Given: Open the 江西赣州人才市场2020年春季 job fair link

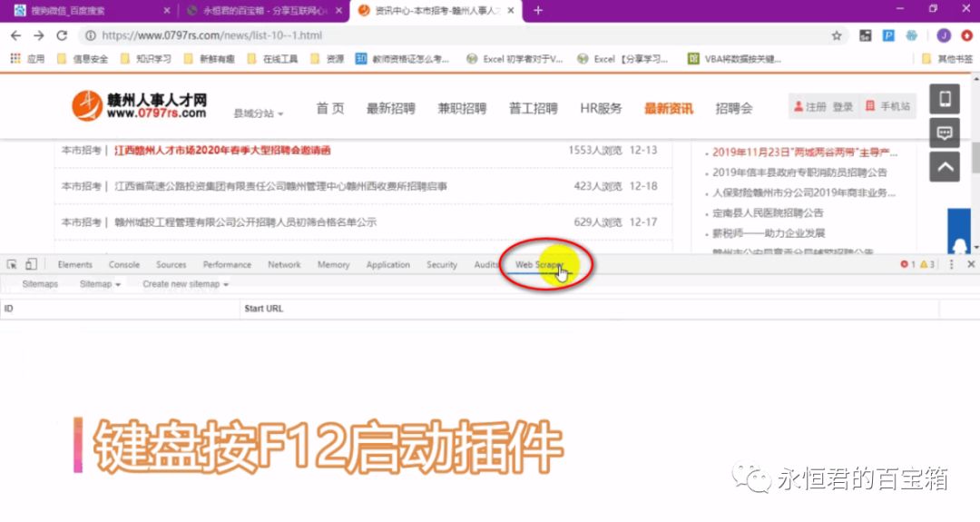Looking at the screenshot, I should tap(222, 150).
